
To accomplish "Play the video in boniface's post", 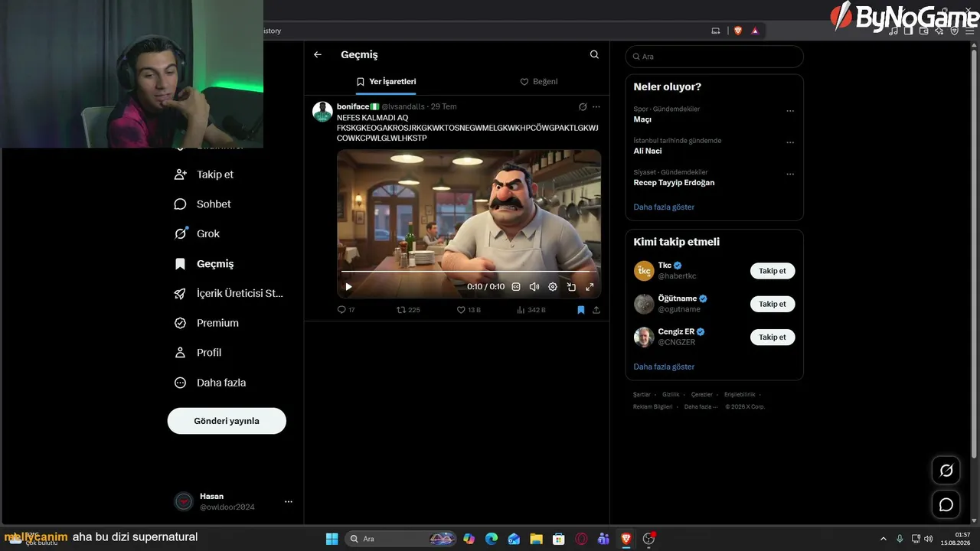I will (348, 287).
